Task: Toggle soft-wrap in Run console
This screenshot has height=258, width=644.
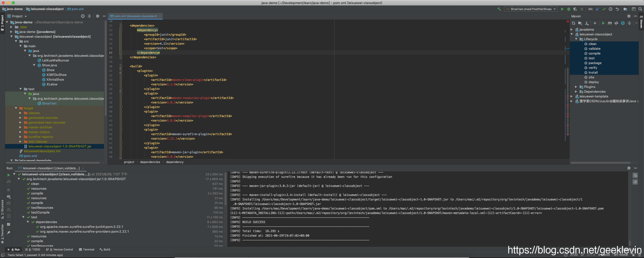Action: (x=635, y=176)
